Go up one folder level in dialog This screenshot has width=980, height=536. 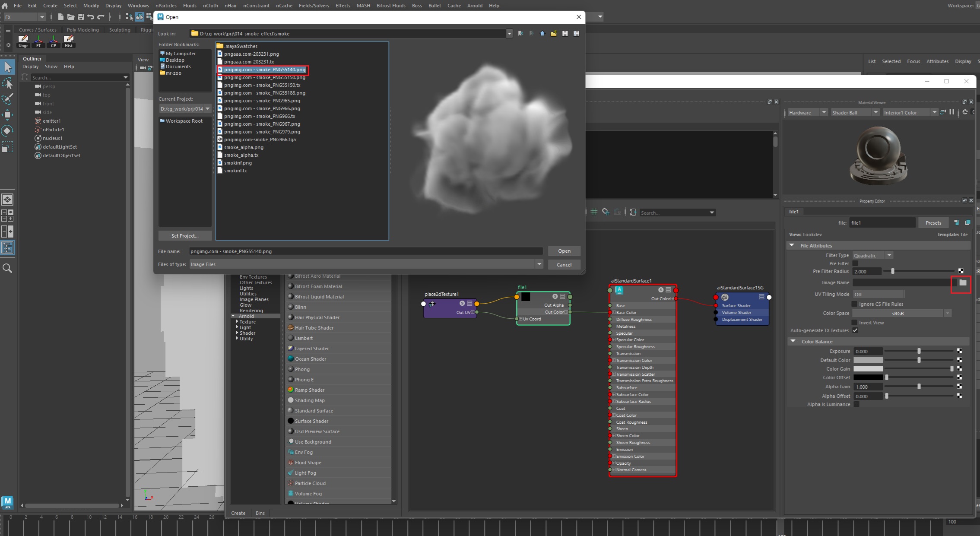click(542, 34)
